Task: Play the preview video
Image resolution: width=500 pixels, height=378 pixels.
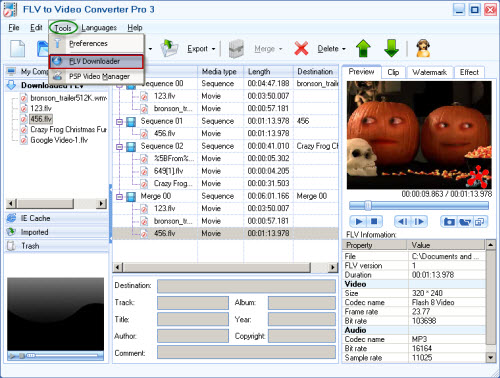Action: tap(358, 222)
